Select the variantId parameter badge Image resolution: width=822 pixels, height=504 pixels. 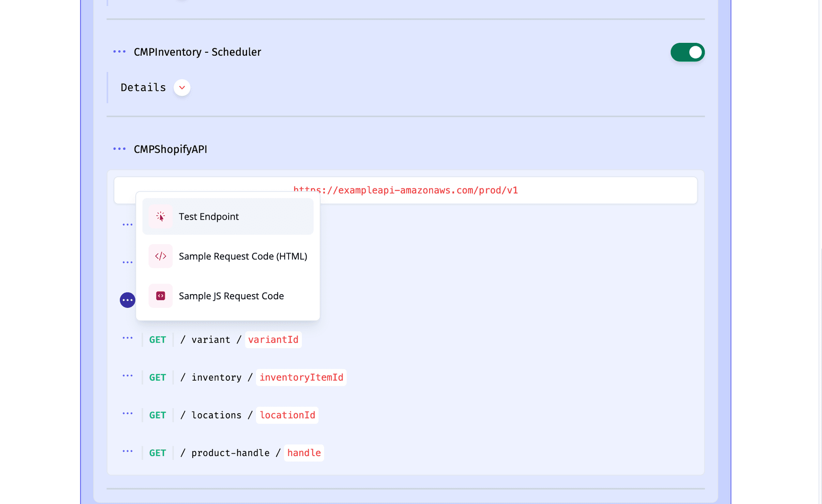tap(273, 339)
